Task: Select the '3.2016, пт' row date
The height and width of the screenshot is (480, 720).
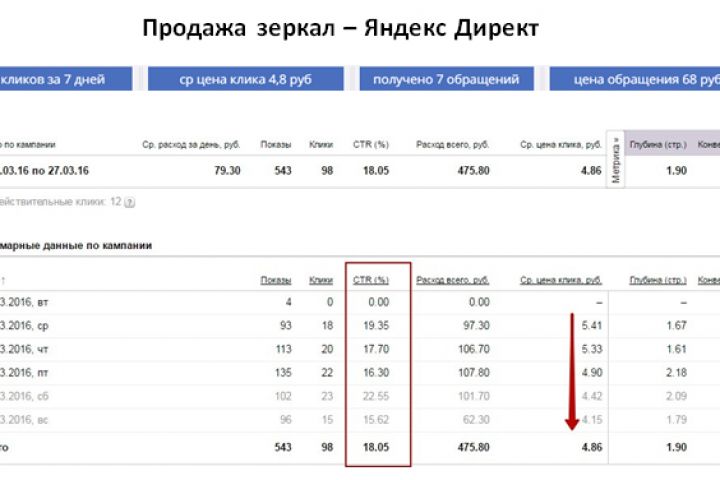Action: tap(24, 373)
